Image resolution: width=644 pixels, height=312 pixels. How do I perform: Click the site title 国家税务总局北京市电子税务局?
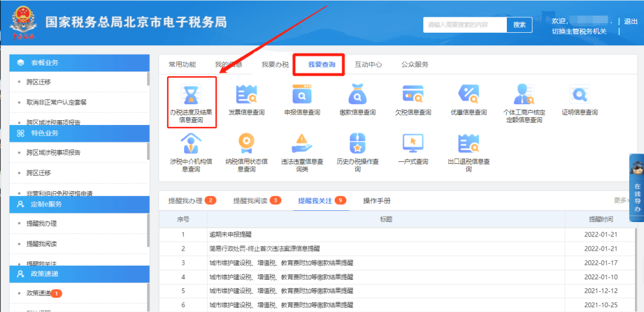[x=136, y=22]
